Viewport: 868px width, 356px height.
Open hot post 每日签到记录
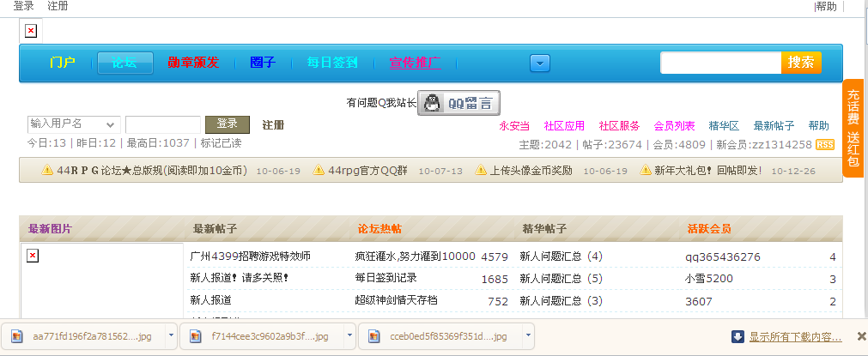click(x=385, y=279)
